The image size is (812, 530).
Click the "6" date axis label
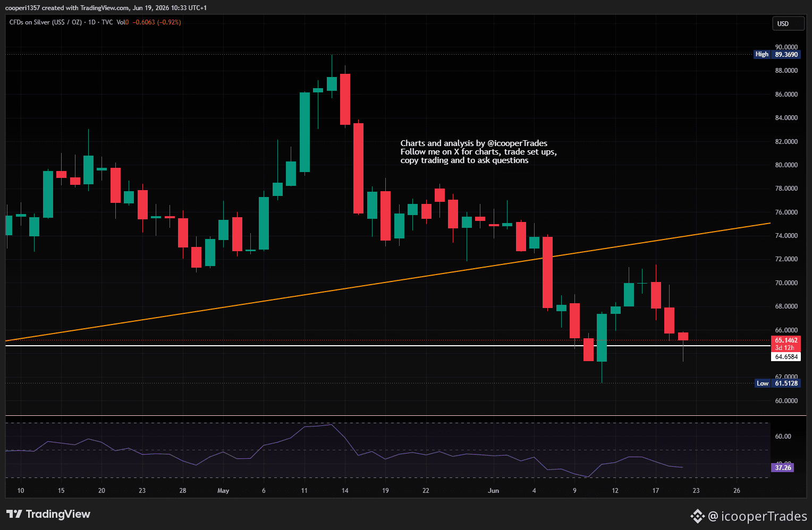tap(264, 491)
